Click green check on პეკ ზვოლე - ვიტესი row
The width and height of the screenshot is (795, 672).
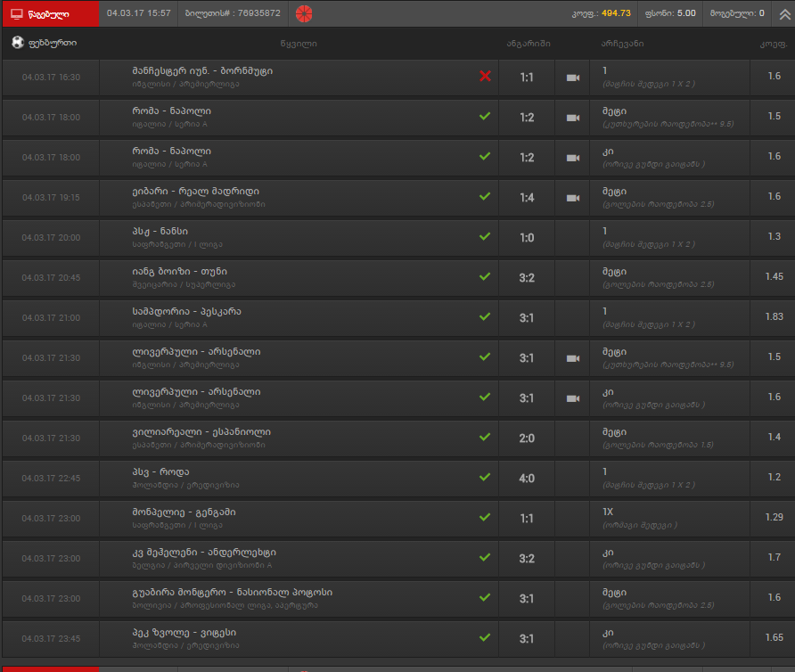pos(485,637)
